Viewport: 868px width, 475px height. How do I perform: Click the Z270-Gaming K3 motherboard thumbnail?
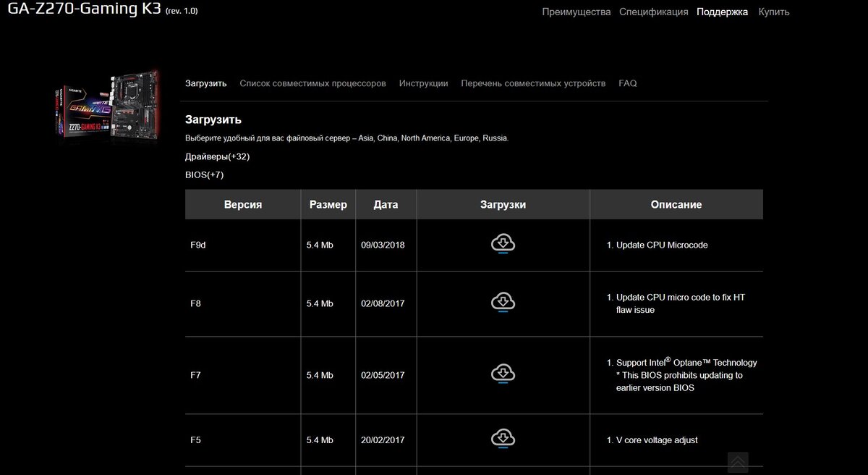point(108,106)
